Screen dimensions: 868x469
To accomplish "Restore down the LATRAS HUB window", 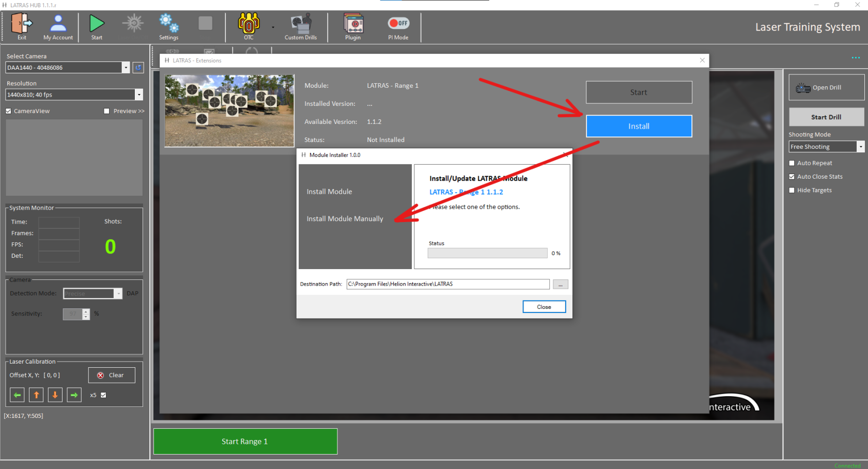I will tap(837, 5).
